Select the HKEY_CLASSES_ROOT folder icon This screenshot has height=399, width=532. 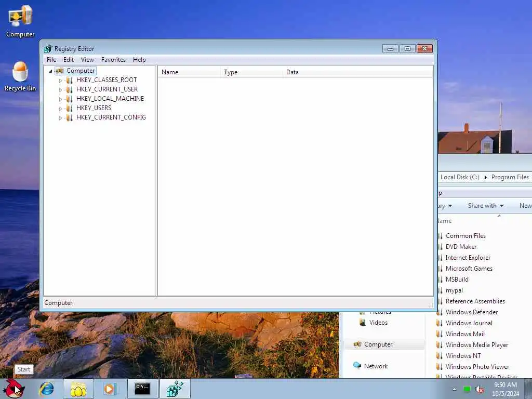click(69, 80)
